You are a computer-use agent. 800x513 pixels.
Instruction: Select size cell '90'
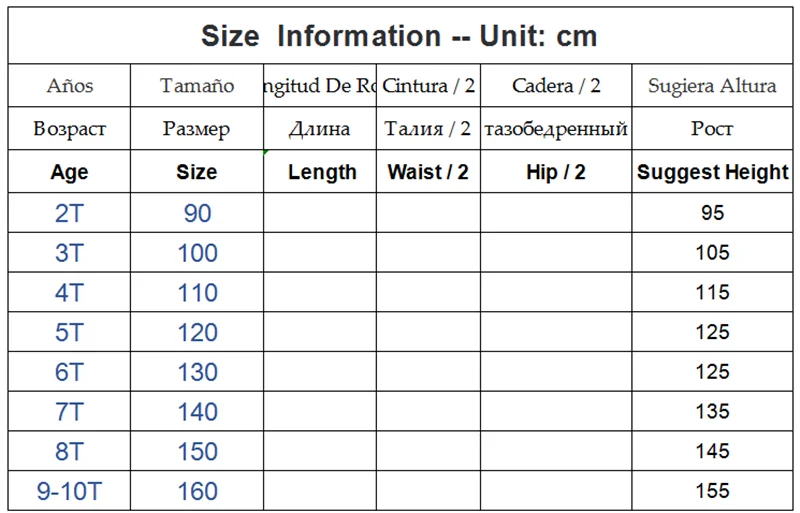point(197,213)
